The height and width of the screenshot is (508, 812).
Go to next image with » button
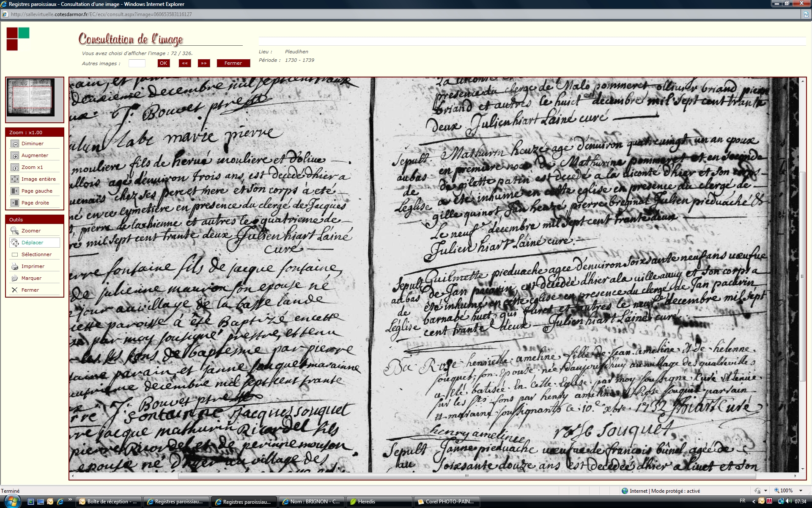204,63
